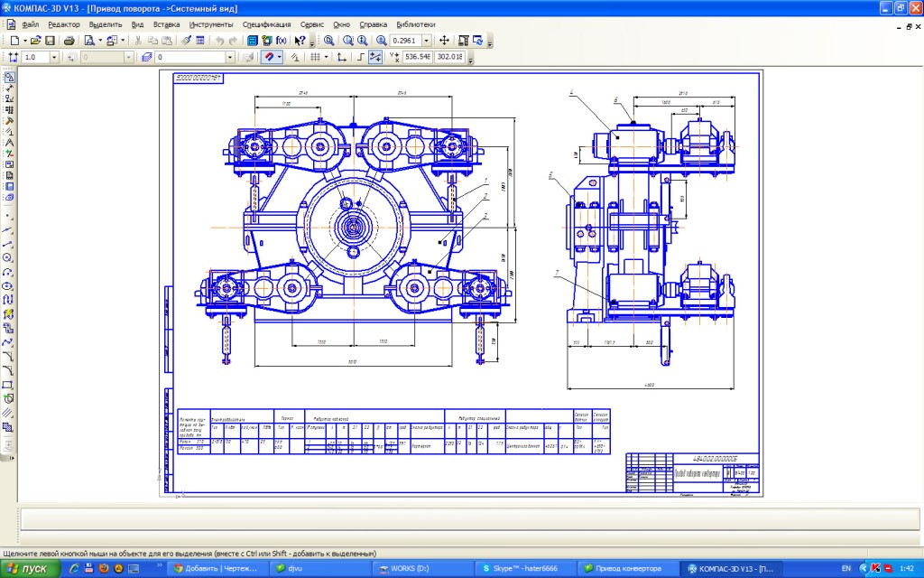Select the Fillet tool in left toolbar
Viewport: 924px width, 578px height.
pyautogui.click(x=8, y=370)
